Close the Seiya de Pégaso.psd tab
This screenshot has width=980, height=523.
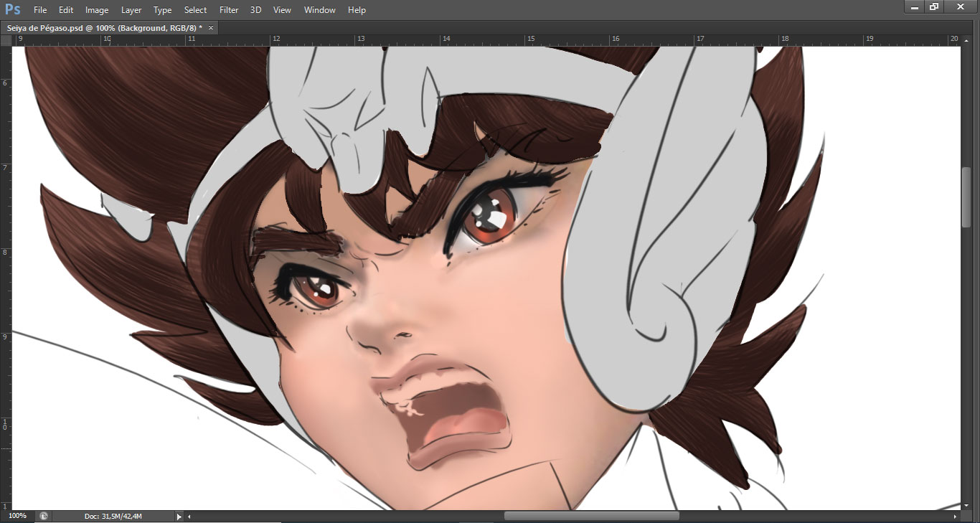[211, 27]
